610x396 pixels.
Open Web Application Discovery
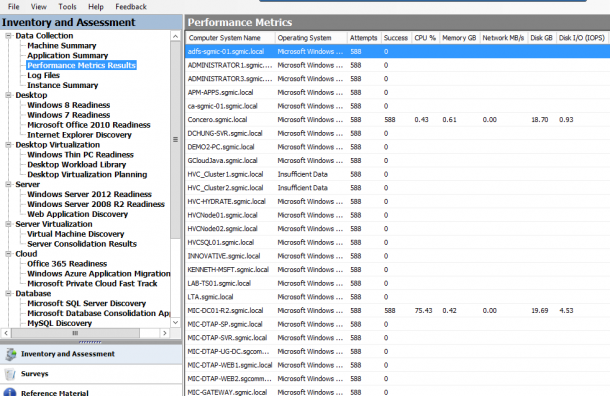point(77,214)
